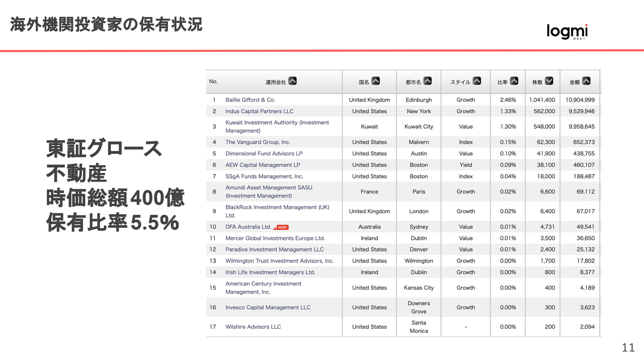Viewport: 644px width, 362px height.
Task: Click the 都市名 header label
Action: pyautogui.click(x=414, y=82)
